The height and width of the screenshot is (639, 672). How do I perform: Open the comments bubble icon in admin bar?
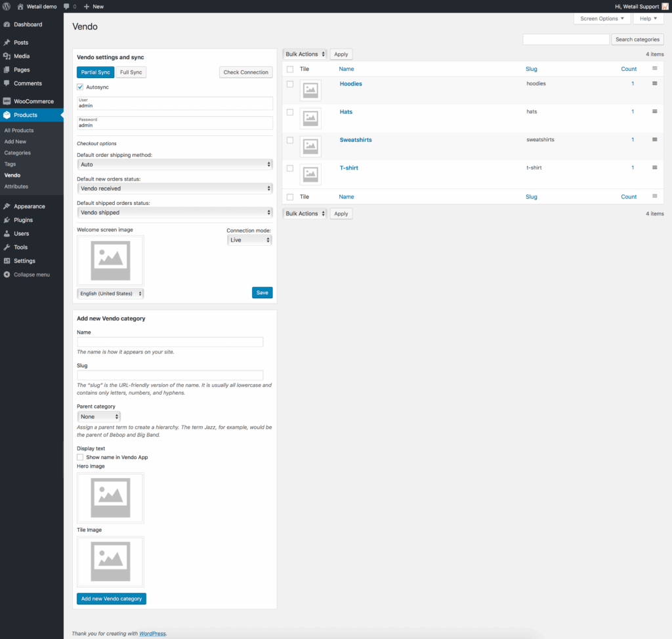tap(67, 6)
